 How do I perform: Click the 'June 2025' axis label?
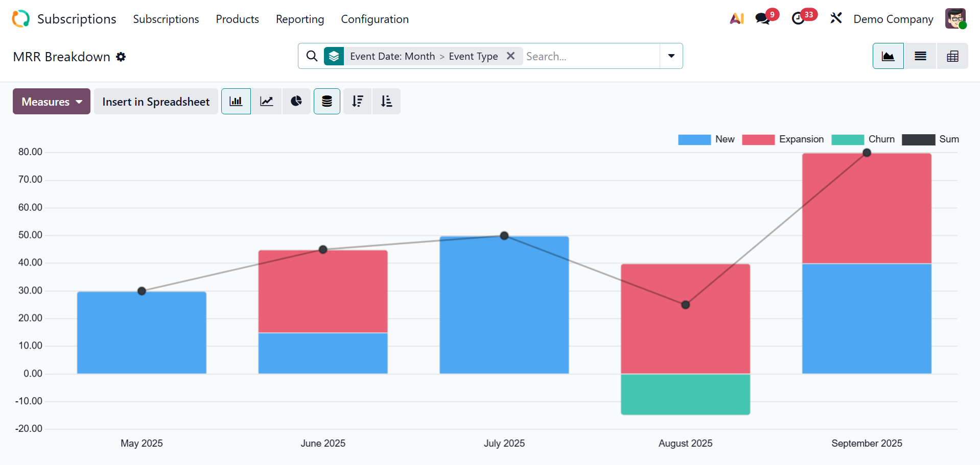(323, 444)
